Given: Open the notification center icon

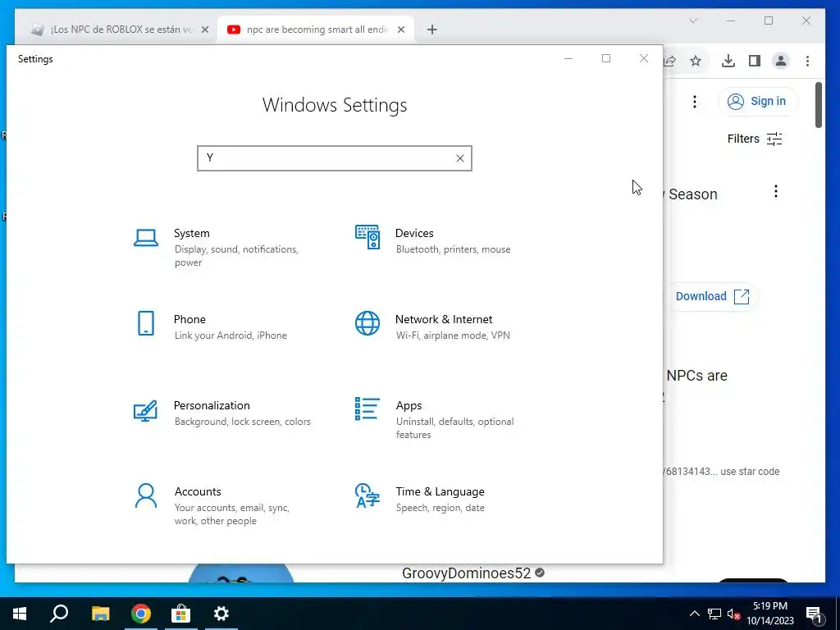Looking at the screenshot, I should (x=814, y=614).
